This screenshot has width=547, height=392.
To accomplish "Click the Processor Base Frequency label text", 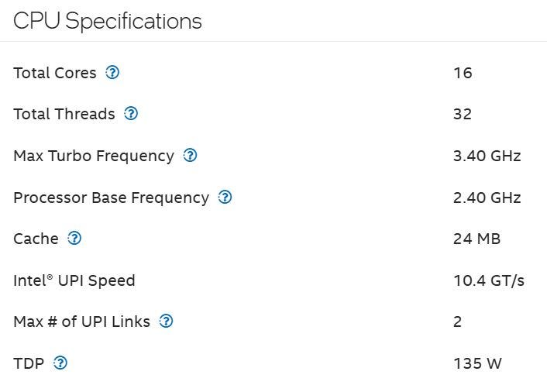I will [x=111, y=198].
